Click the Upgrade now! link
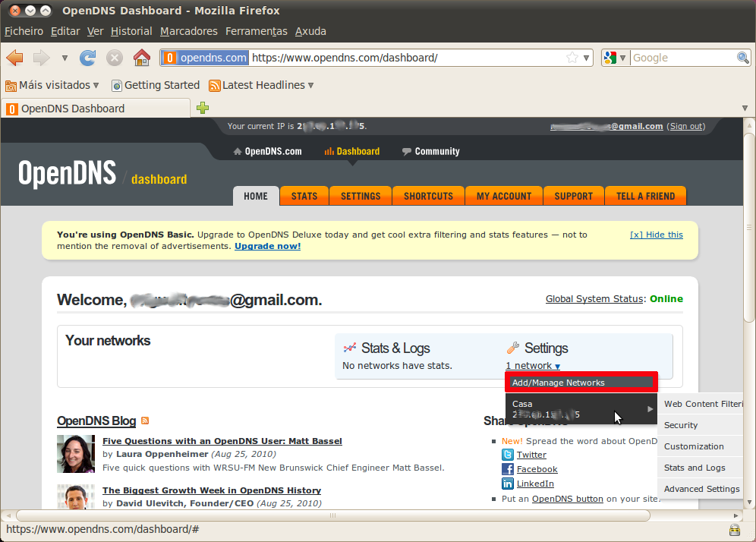 [x=268, y=247]
